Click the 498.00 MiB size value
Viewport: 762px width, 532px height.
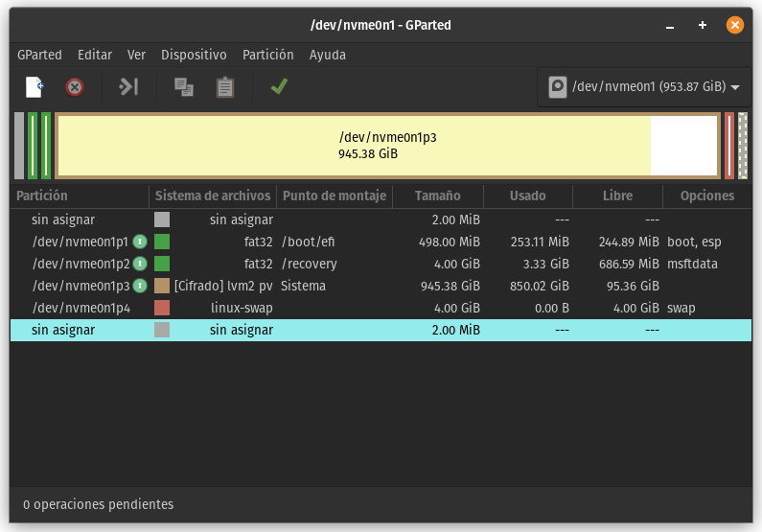tap(450, 242)
